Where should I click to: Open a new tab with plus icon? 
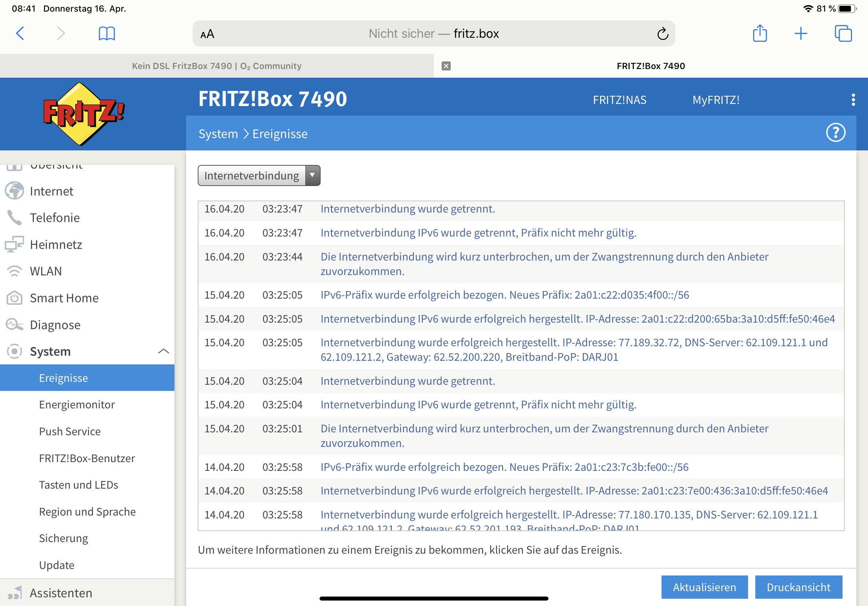[801, 34]
